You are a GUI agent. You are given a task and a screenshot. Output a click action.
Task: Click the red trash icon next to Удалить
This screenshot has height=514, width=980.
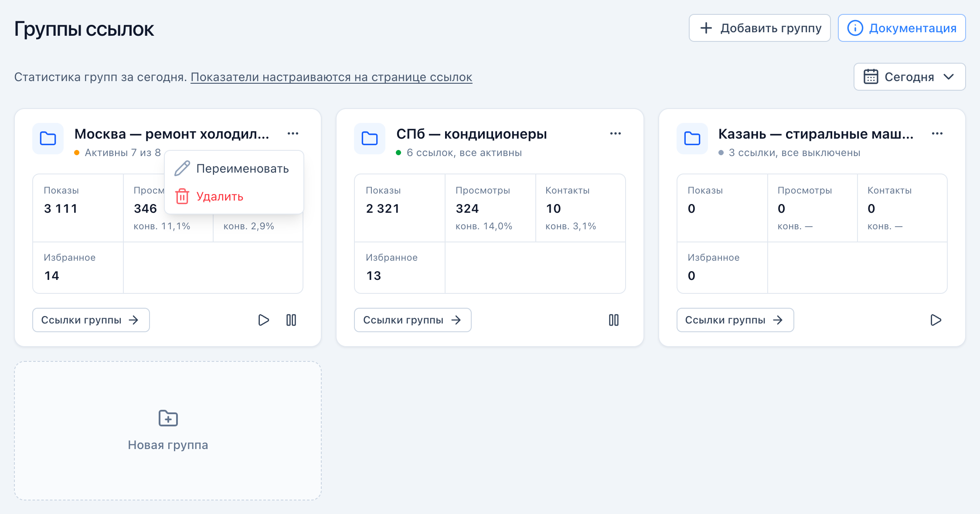pyautogui.click(x=182, y=197)
